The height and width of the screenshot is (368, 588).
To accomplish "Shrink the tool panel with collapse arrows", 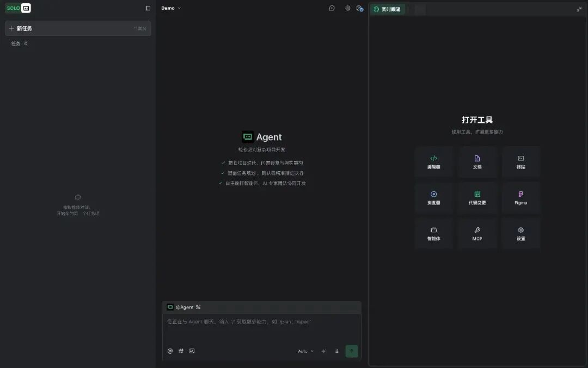I will tap(579, 9).
